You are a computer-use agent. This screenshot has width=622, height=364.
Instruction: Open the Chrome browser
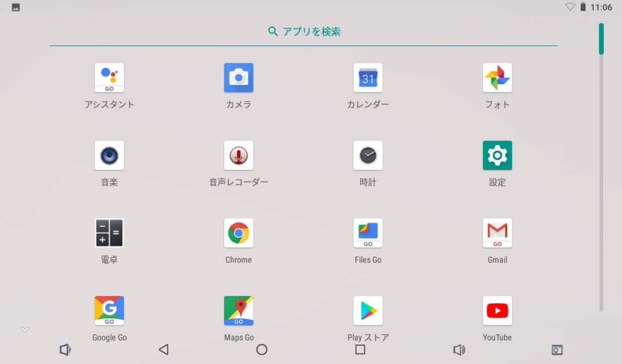238,233
